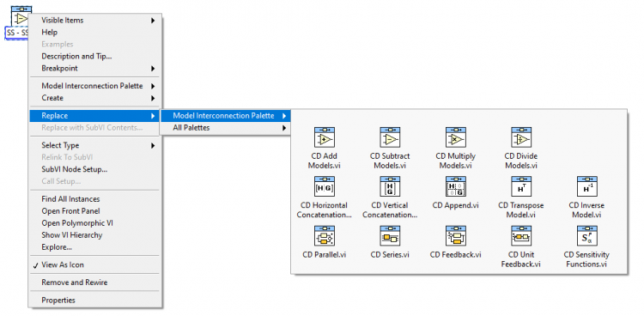Viewport: 644px width, 316px height.
Task: Expand the Create submenu
Action: coord(94,98)
